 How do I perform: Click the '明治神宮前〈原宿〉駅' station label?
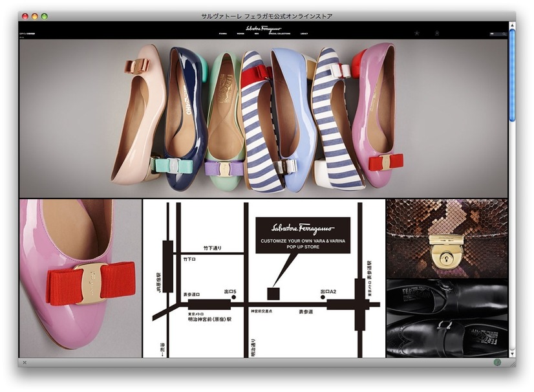[209, 320]
